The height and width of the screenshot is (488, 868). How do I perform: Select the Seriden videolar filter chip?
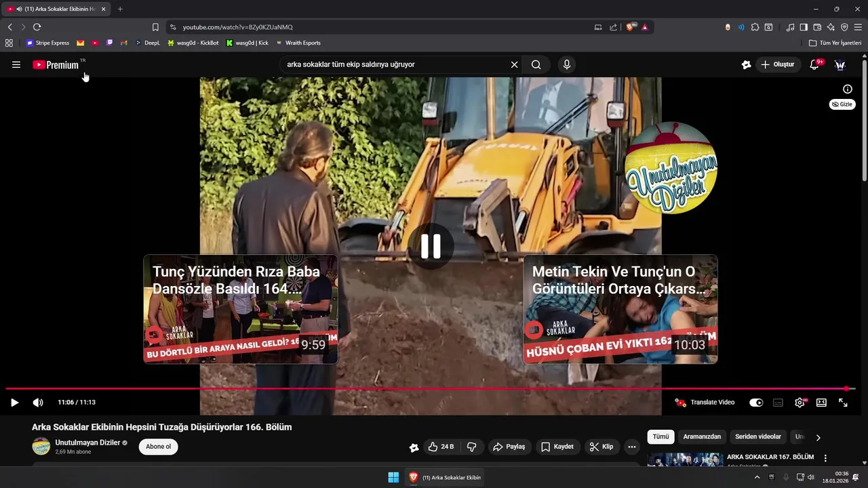pos(758,437)
